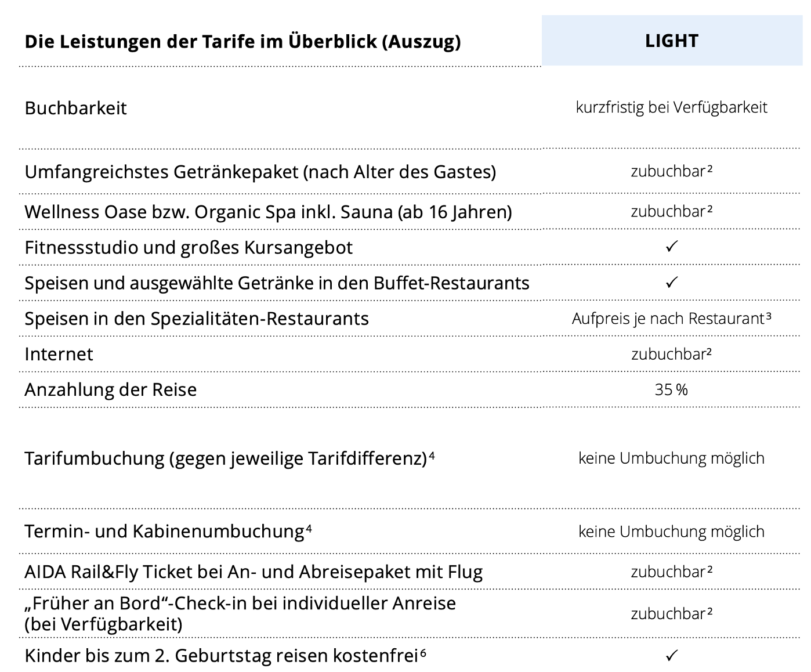Click the Fitnessstudio row checkmark

point(671,247)
